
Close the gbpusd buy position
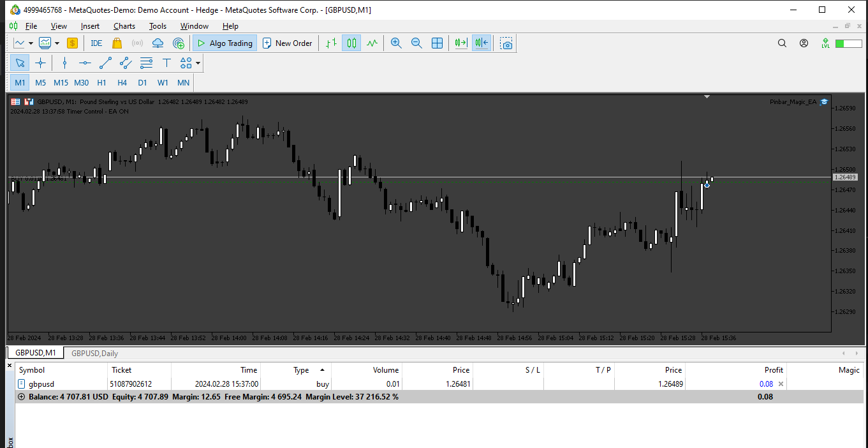click(x=781, y=384)
